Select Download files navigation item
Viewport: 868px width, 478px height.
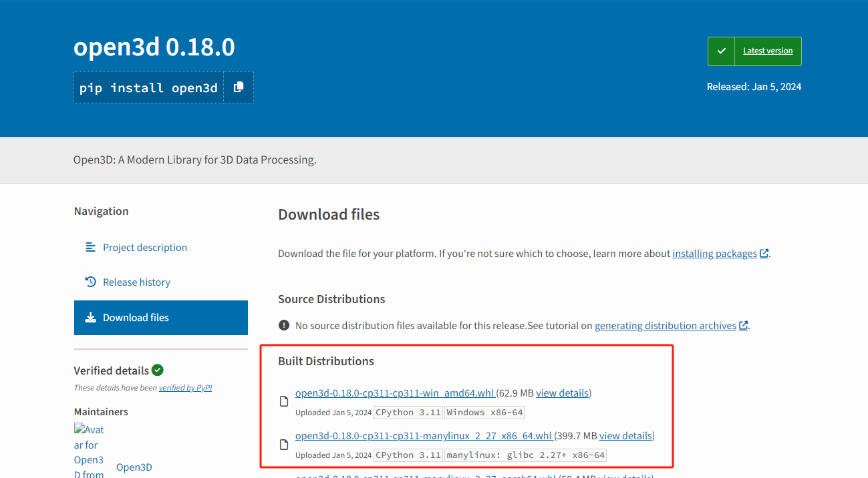click(x=161, y=318)
